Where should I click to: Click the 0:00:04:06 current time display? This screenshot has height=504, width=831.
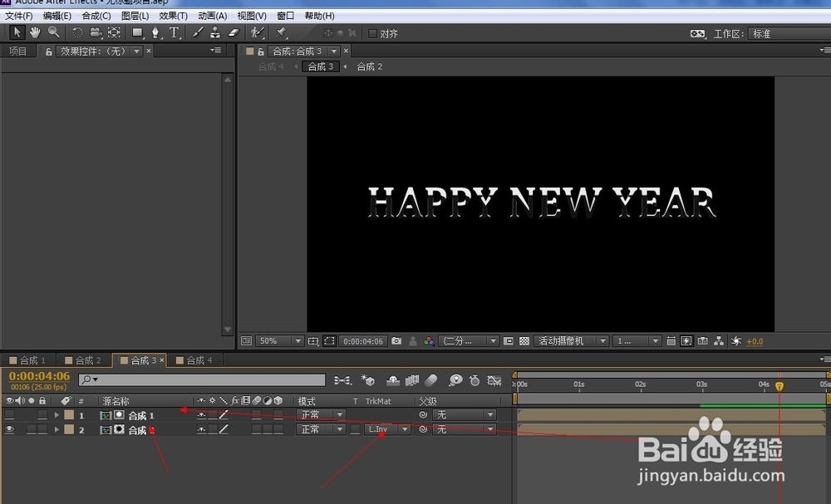[x=39, y=376]
